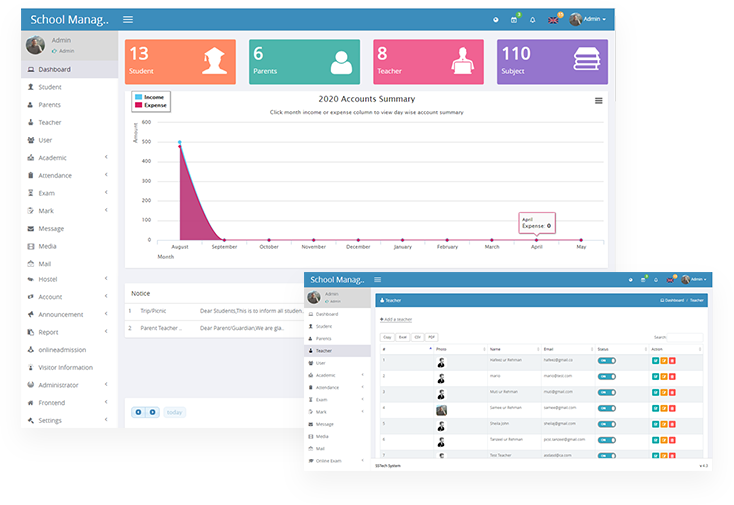Select Teacher in Dashboard window sidebar
Viewport: 734px width, 505px height.
click(x=69, y=123)
